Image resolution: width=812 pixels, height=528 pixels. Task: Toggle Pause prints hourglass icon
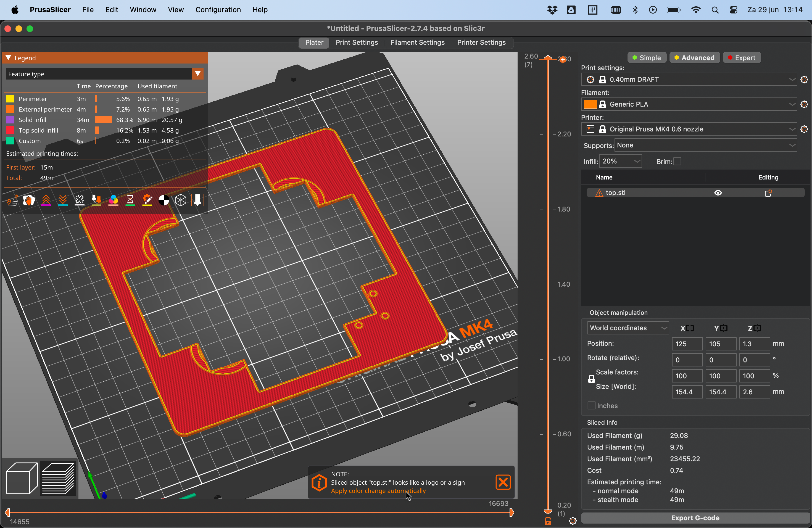(130, 200)
